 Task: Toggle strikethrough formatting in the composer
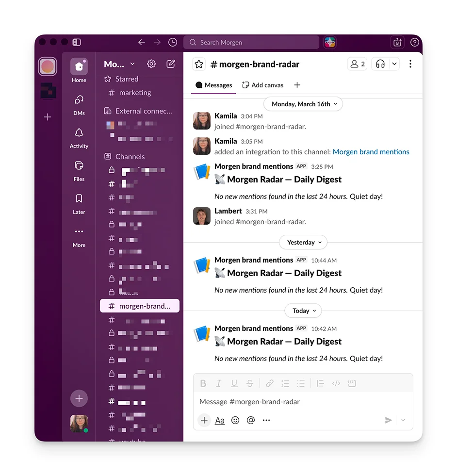[x=250, y=383]
